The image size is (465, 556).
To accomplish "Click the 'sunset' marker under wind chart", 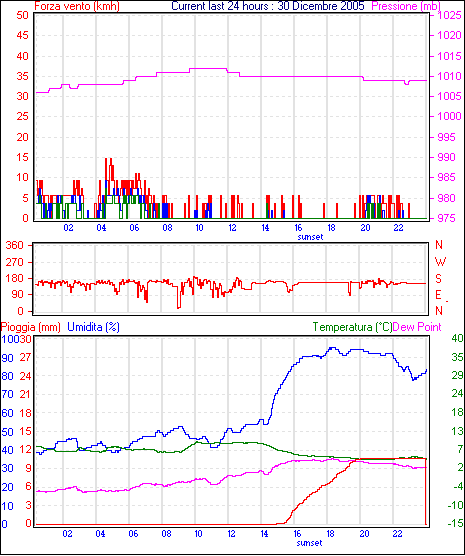I will point(310,237).
